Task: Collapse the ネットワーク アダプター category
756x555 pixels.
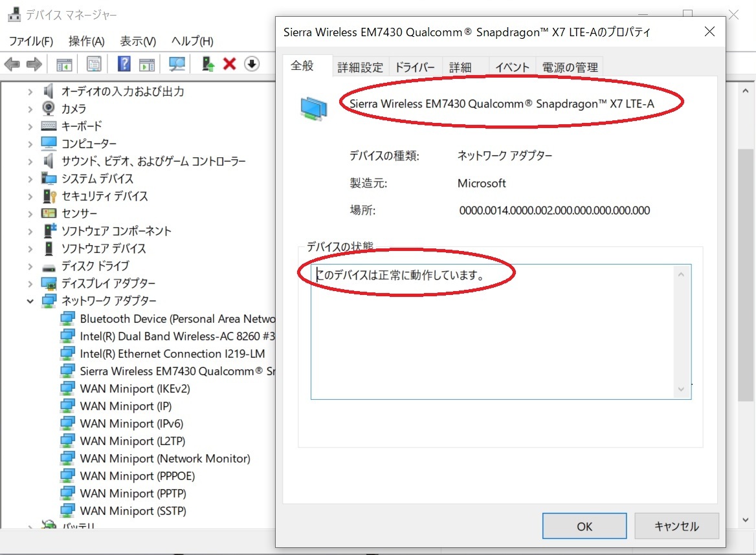Action: 30,301
